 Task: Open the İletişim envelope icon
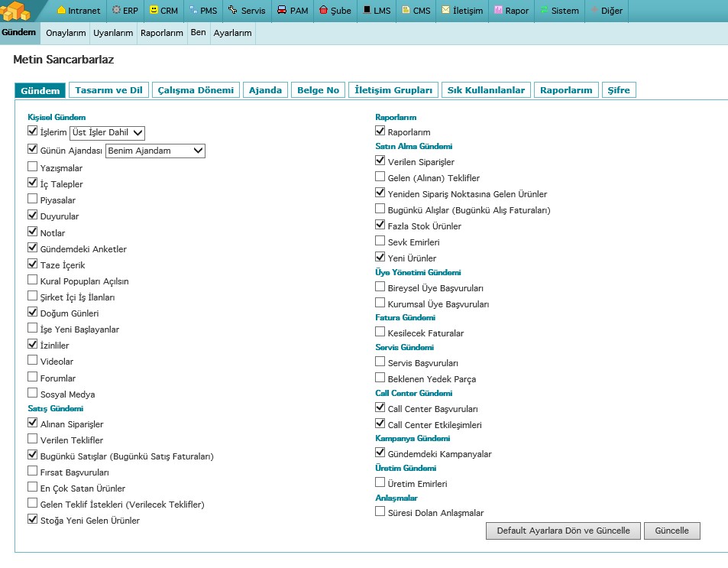pyautogui.click(x=445, y=11)
